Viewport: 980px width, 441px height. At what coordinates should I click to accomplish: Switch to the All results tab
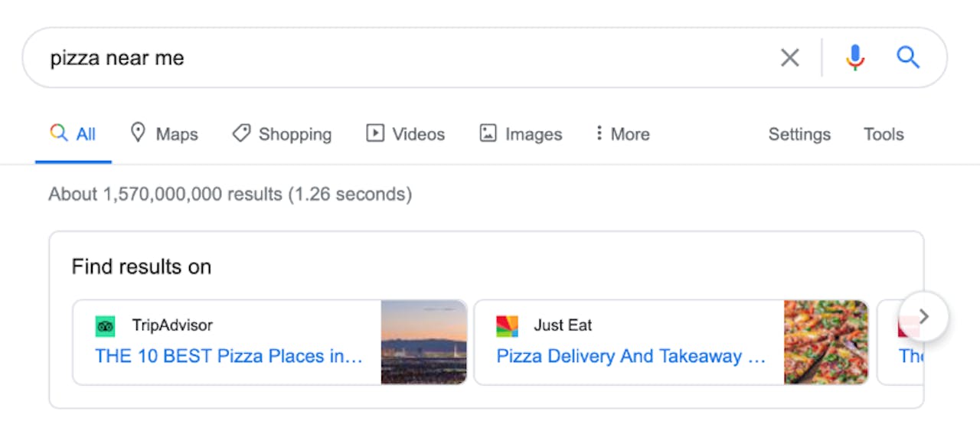[x=73, y=135]
